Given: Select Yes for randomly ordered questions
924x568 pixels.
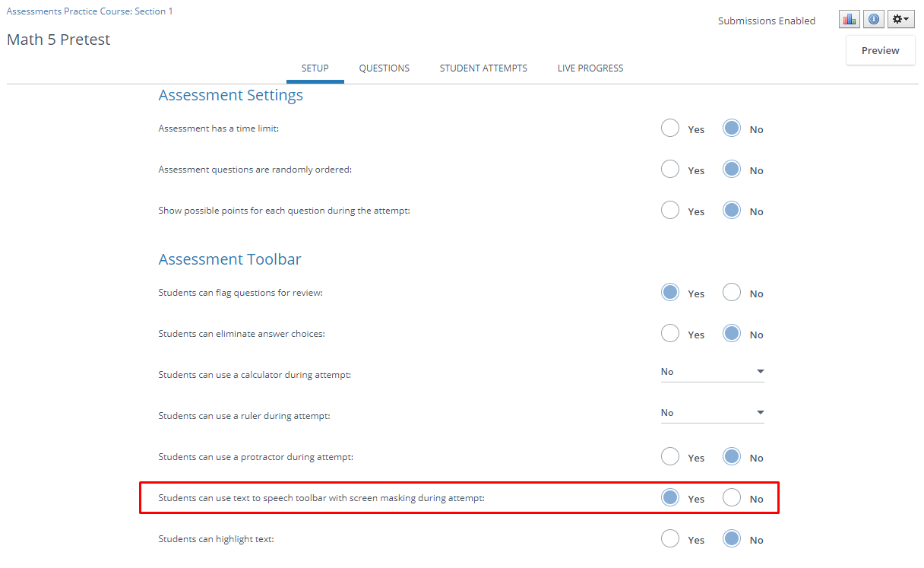Looking at the screenshot, I should (x=670, y=170).
